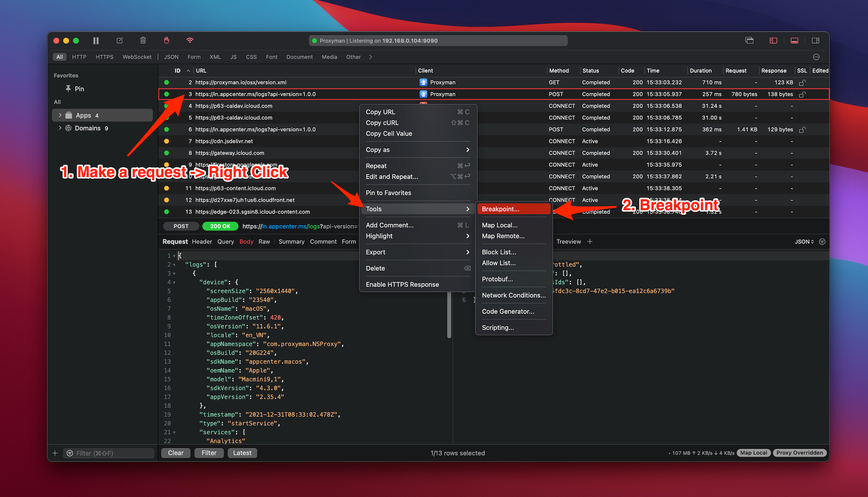Viewport: 868px width, 497px height.
Task: Toggle the bottom panel layout icon
Action: 795,40
